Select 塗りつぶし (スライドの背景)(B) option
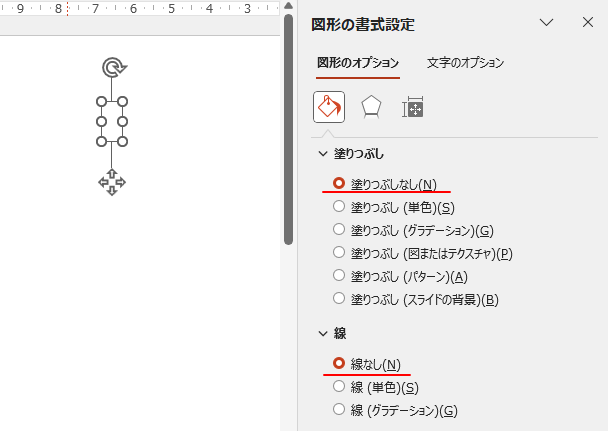 416,299
